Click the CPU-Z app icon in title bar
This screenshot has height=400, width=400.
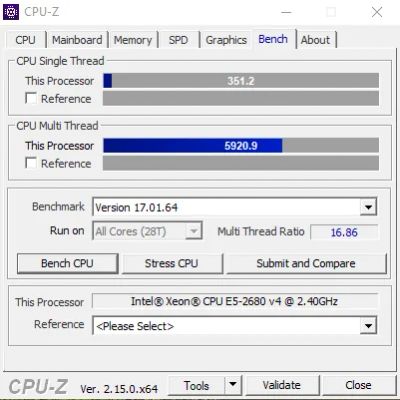[x=11, y=12]
